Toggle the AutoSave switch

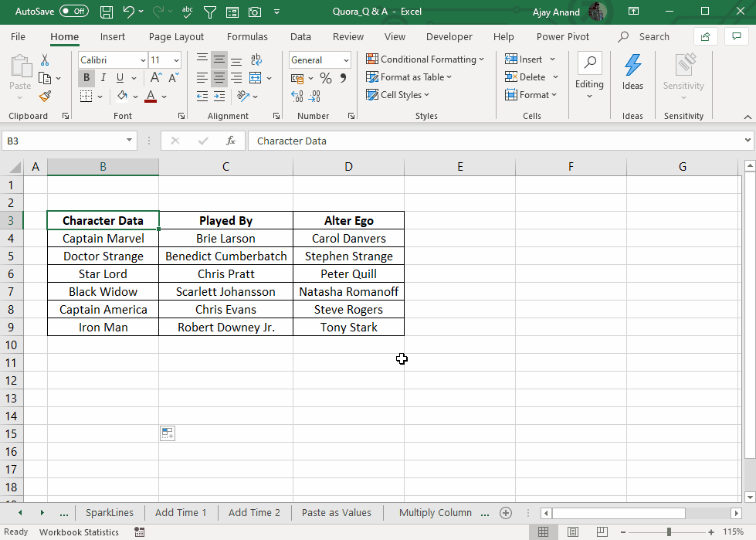coord(74,11)
